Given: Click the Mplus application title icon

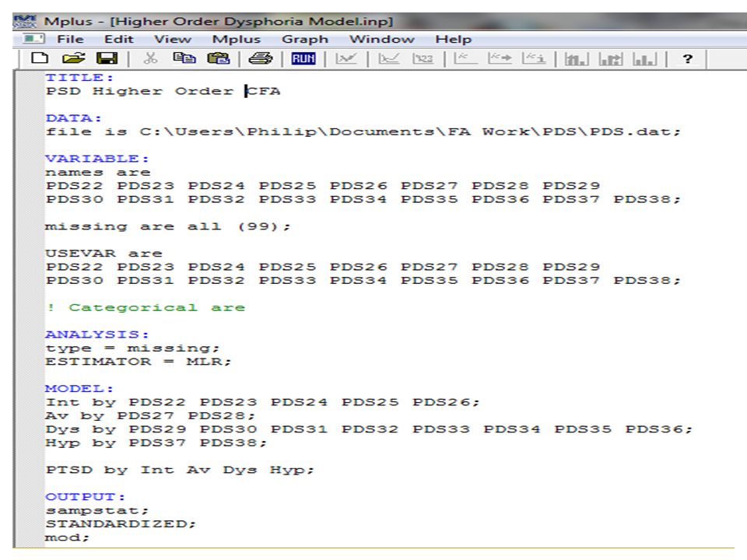Looking at the screenshot, I should [25, 22].
